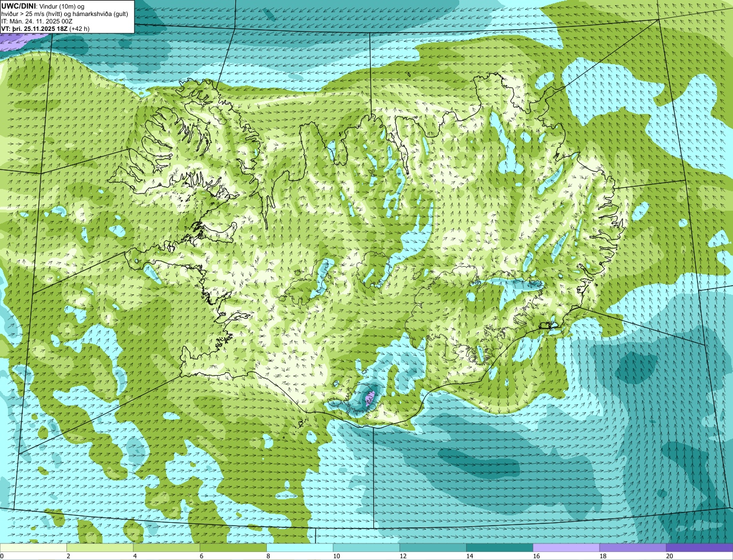Click the '20' tick label on the scale

point(670,556)
